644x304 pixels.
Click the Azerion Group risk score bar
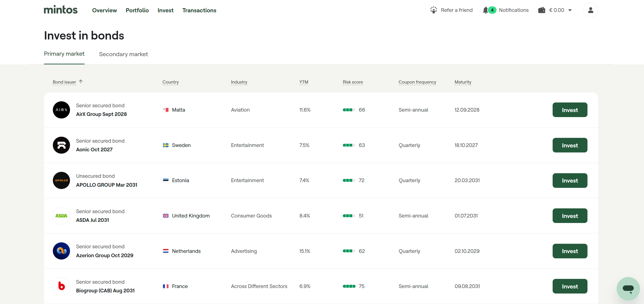349,251
